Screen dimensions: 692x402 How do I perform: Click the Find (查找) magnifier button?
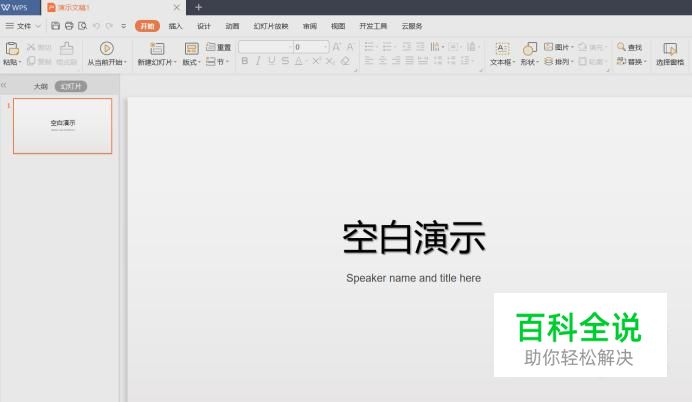click(x=629, y=47)
